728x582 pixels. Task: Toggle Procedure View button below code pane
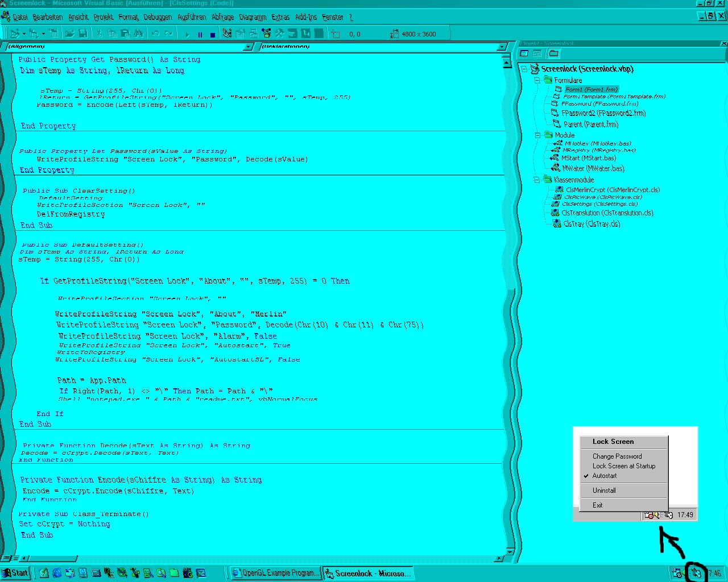[6, 558]
